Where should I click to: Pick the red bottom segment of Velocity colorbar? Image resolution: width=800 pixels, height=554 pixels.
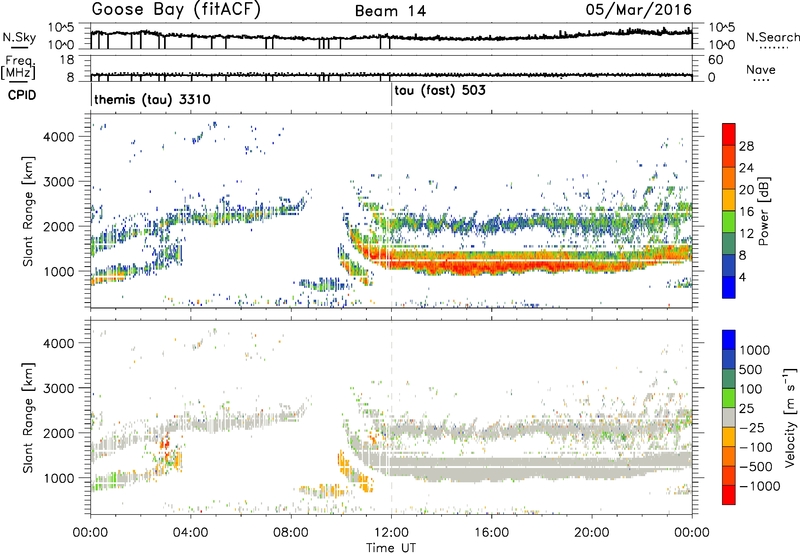[729, 494]
